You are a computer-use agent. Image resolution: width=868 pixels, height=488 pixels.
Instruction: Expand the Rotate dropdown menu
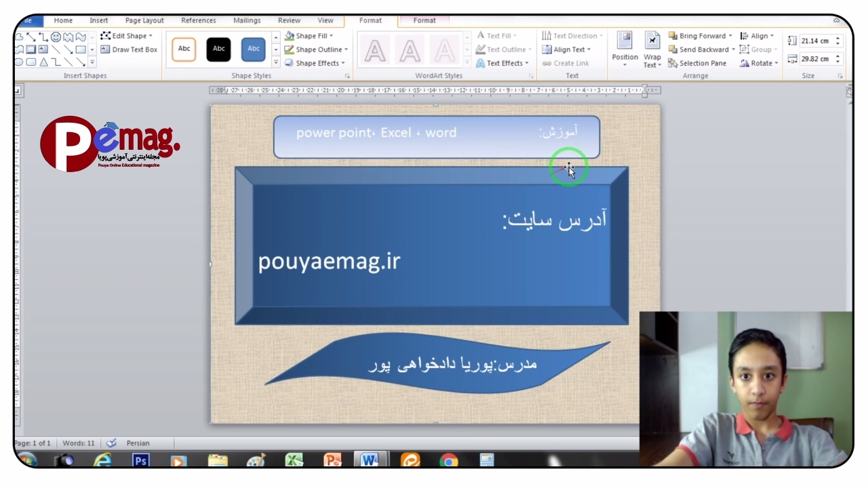click(x=759, y=63)
